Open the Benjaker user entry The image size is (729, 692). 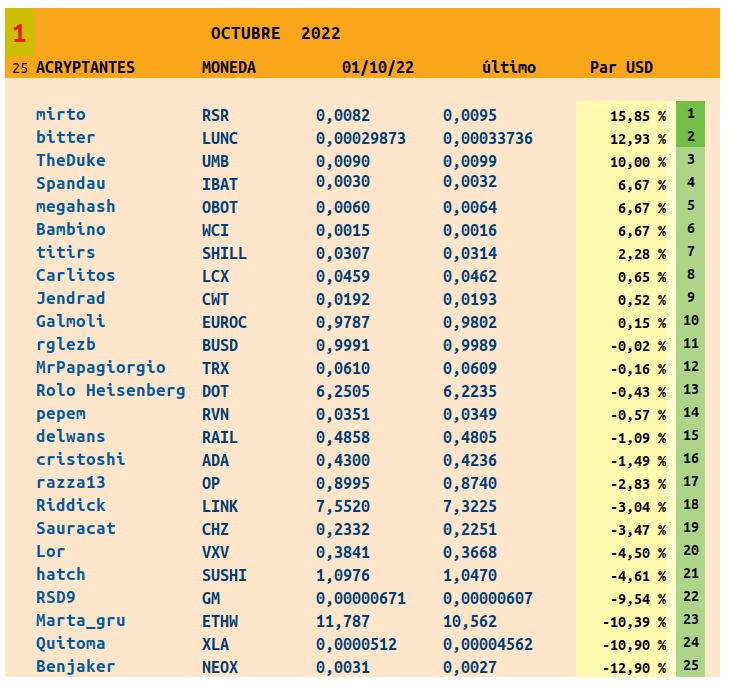(75, 667)
